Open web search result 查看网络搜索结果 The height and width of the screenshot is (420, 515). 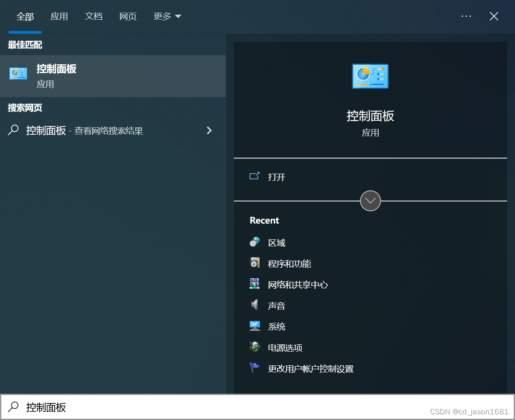113,130
